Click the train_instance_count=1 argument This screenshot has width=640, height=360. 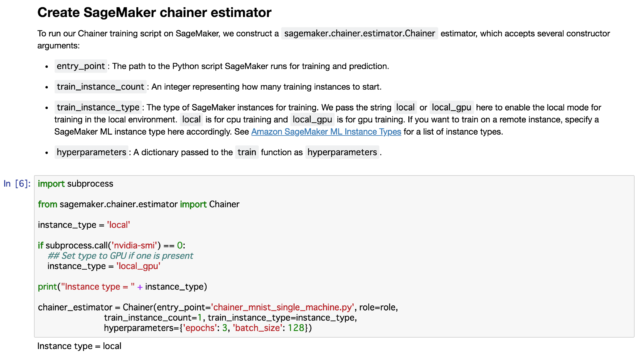(153, 318)
